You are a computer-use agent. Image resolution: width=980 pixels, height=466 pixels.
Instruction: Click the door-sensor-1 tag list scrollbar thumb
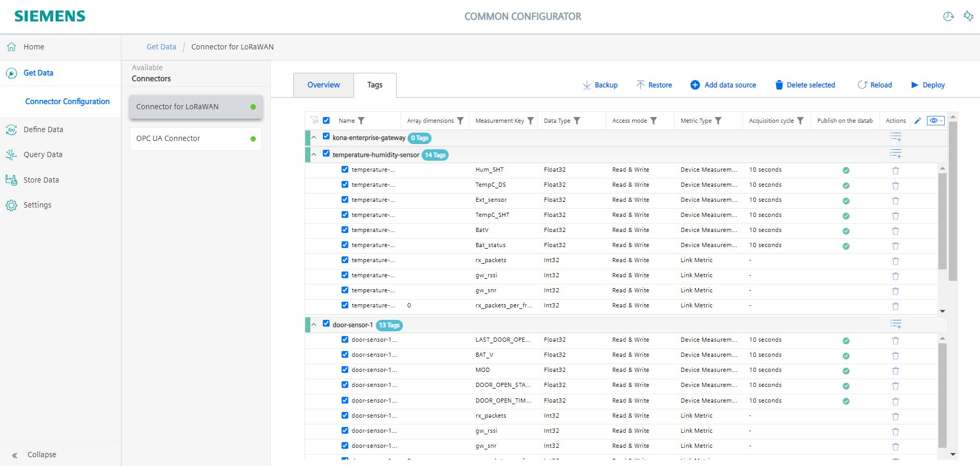942,395
